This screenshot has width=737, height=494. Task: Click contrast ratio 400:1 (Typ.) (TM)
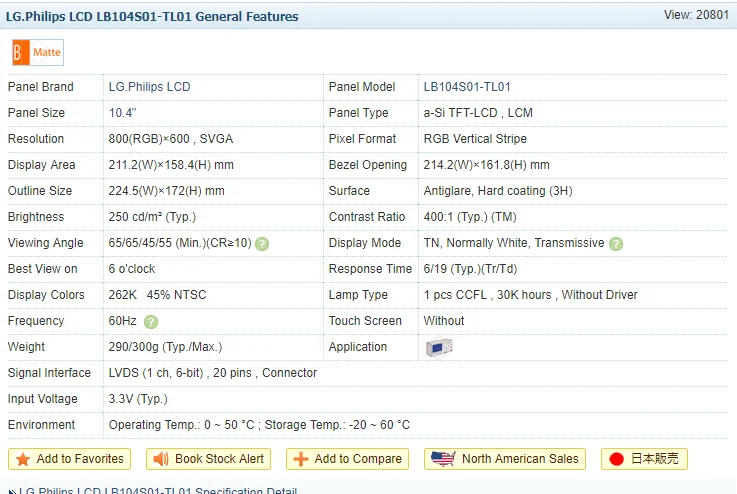click(470, 217)
